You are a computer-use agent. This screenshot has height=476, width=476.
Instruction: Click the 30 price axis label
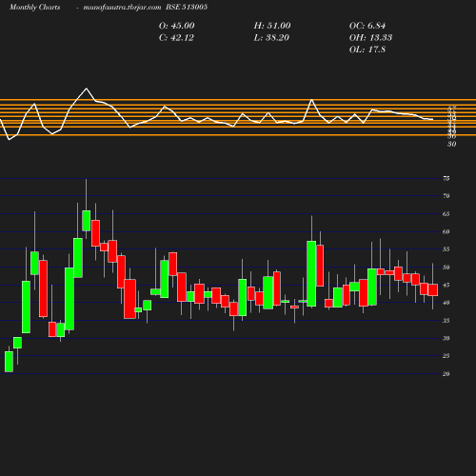coord(446,339)
